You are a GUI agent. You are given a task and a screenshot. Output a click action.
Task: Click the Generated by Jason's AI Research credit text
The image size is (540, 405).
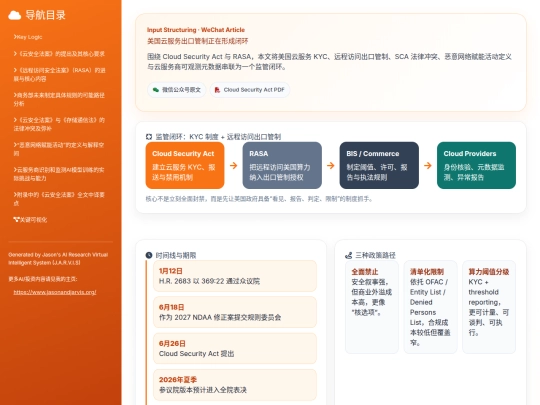pos(58,259)
